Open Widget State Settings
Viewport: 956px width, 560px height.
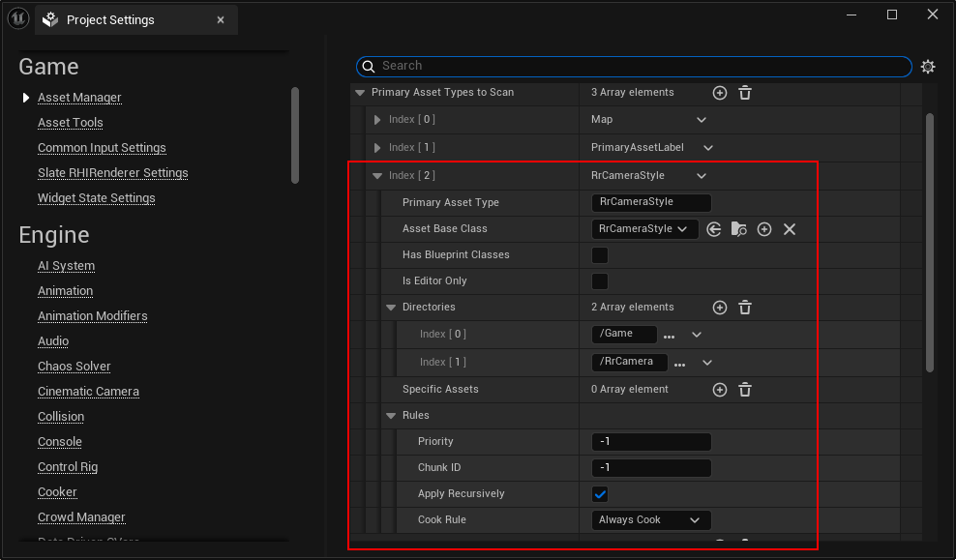pyautogui.click(x=97, y=198)
